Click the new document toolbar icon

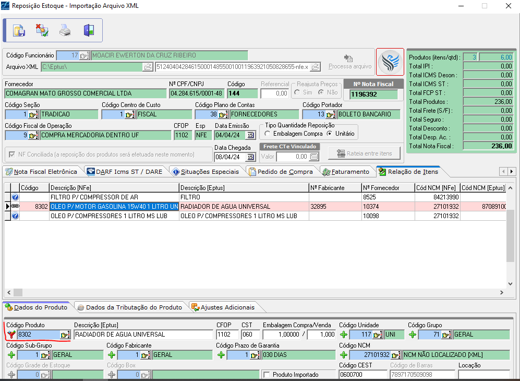[19, 30]
